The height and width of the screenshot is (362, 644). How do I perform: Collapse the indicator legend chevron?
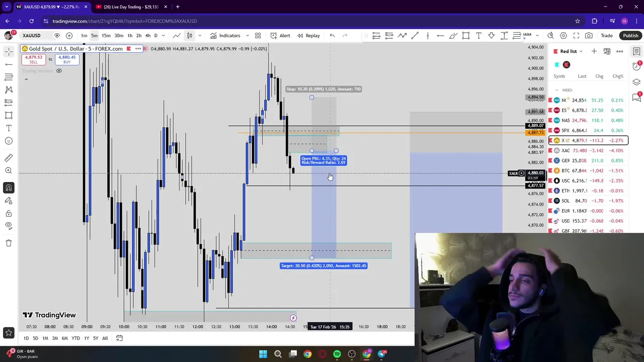pyautogui.click(x=26, y=79)
